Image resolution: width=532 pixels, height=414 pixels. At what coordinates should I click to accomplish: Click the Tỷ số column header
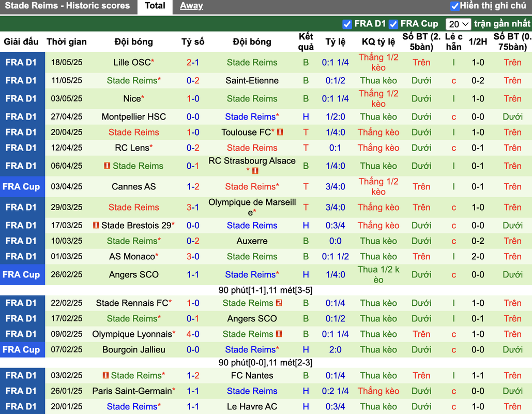pos(193,42)
